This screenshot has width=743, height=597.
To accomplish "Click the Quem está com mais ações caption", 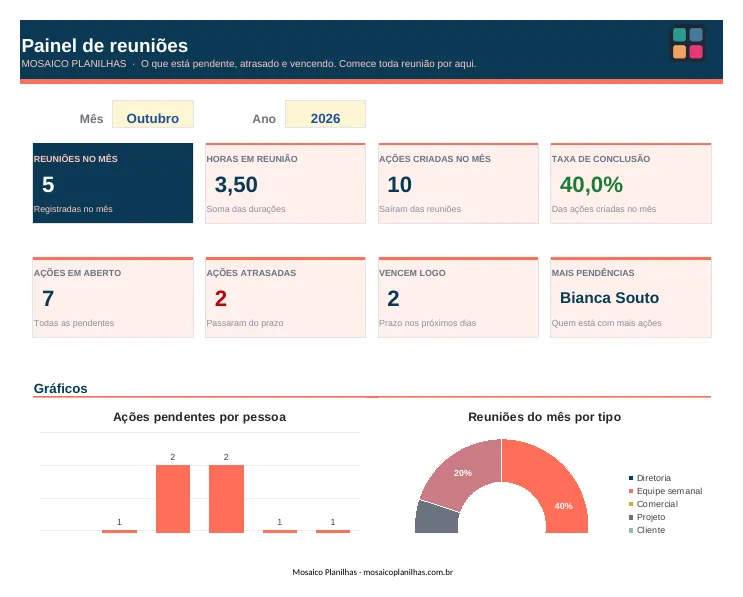I will pyautogui.click(x=606, y=323).
